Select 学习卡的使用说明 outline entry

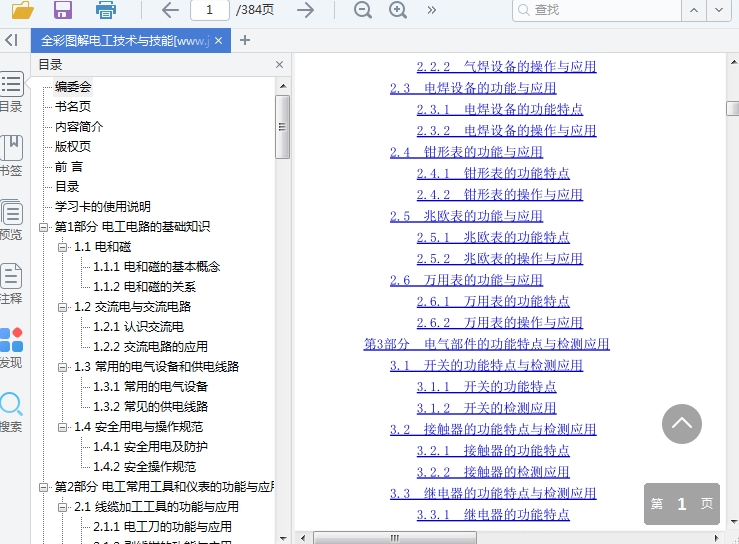pyautogui.click(x=103, y=206)
